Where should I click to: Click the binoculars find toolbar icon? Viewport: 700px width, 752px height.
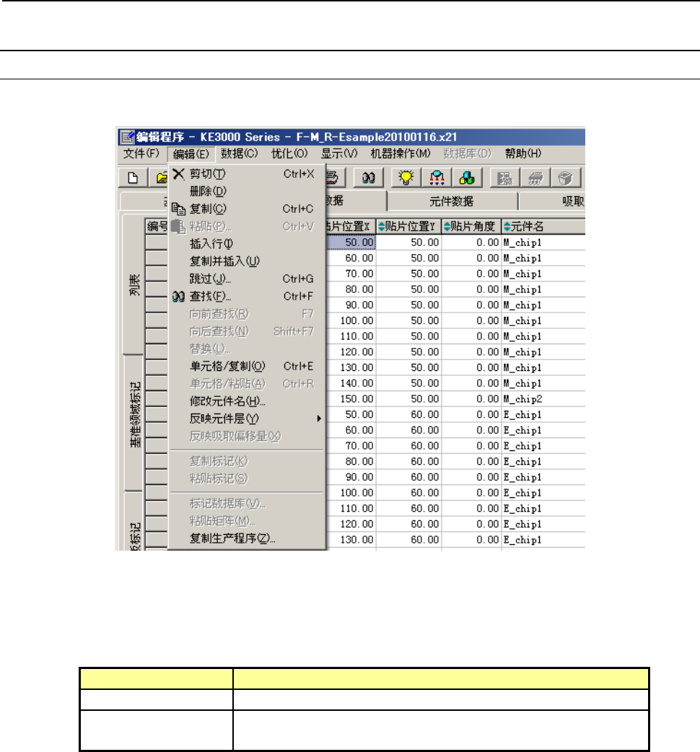click(368, 178)
